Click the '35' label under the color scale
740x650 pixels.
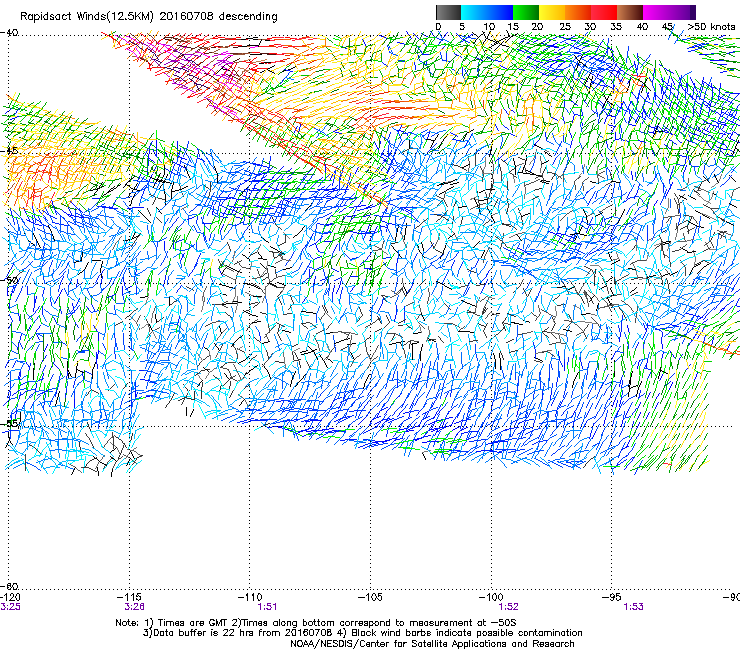[616, 27]
